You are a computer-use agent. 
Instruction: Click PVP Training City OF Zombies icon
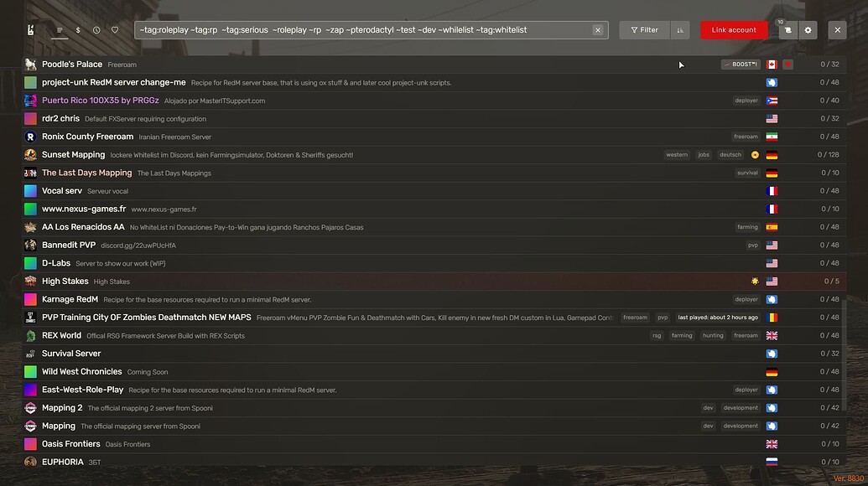pos(30,318)
